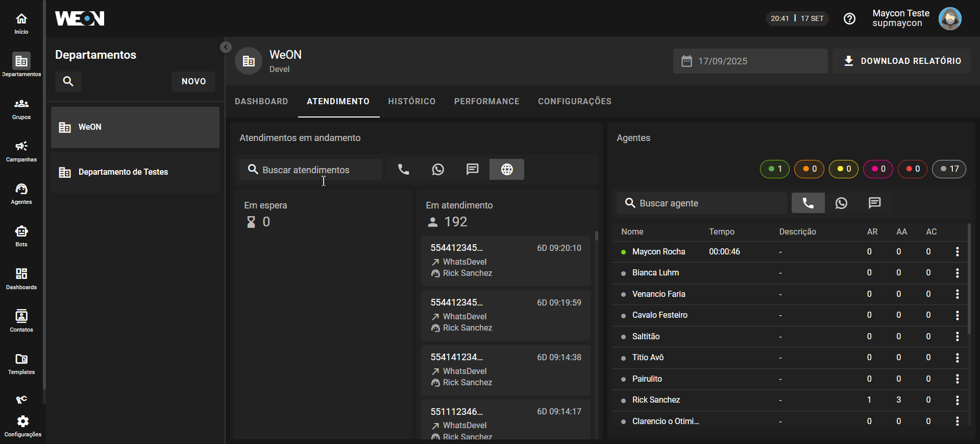980x444 pixels.
Task: Filter agents by green status badge
Action: (x=774, y=169)
